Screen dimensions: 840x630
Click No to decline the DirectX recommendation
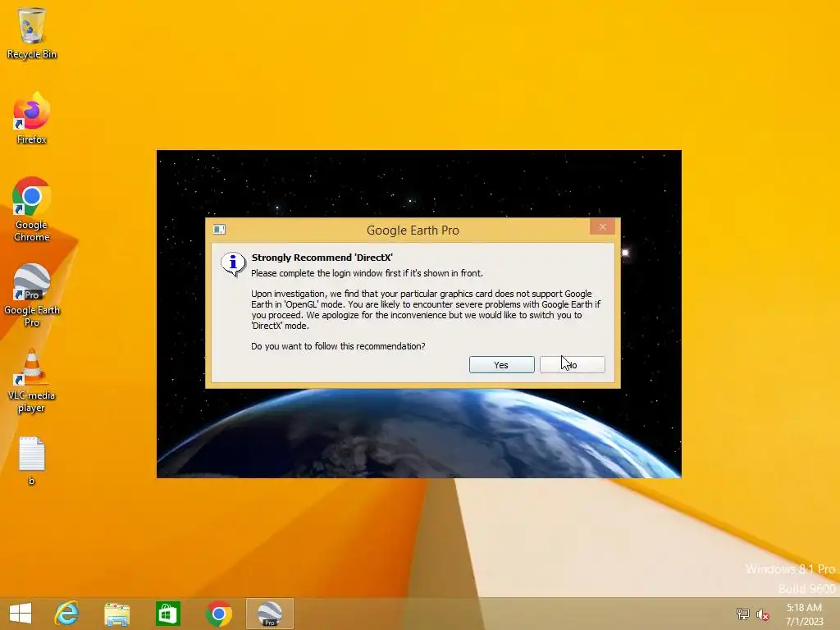click(572, 365)
